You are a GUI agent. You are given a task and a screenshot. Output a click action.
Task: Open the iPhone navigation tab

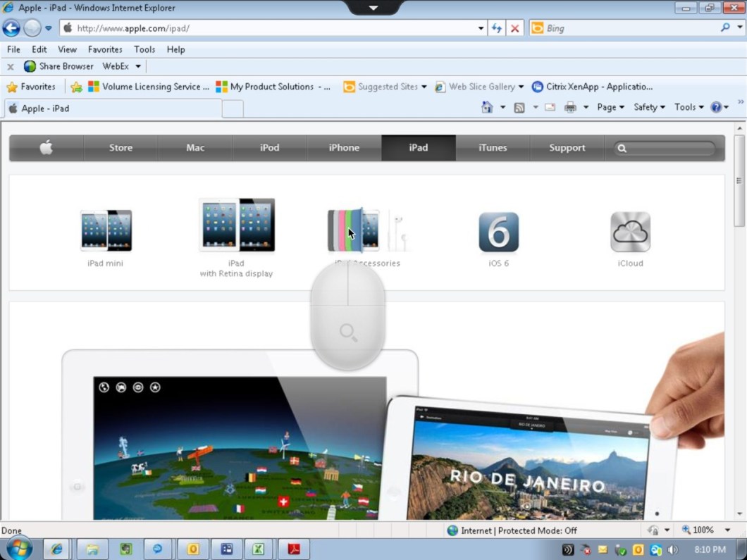(x=344, y=148)
